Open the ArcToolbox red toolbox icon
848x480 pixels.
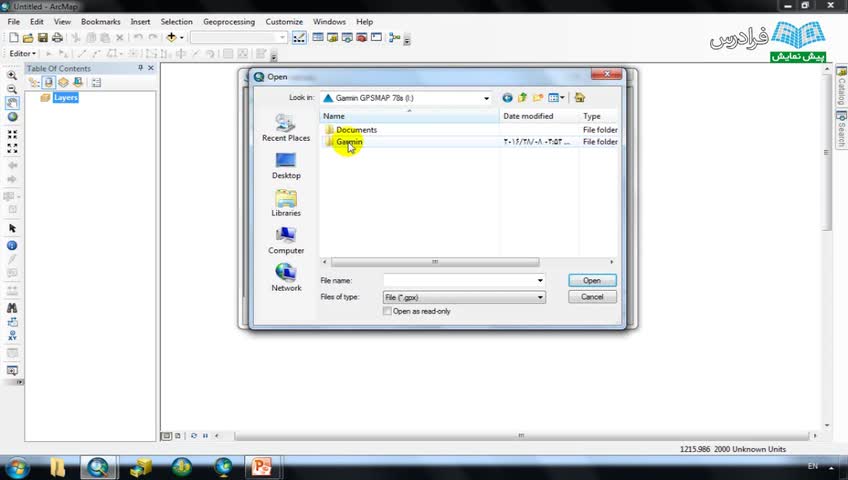361,37
